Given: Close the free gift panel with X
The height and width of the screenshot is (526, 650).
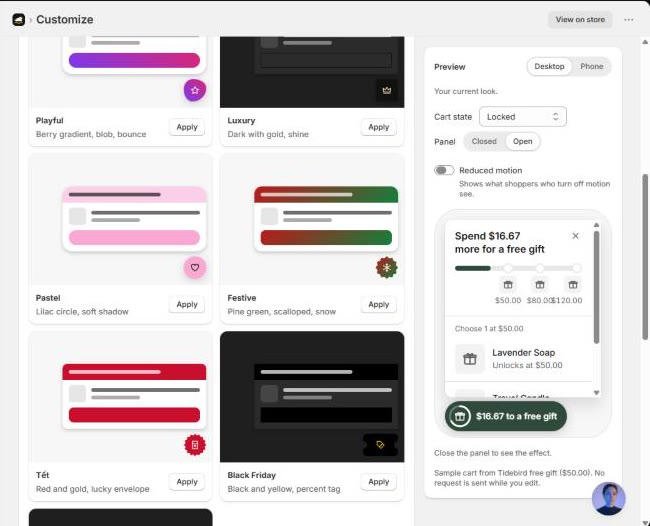Looking at the screenshot, I should click(575, 236).
